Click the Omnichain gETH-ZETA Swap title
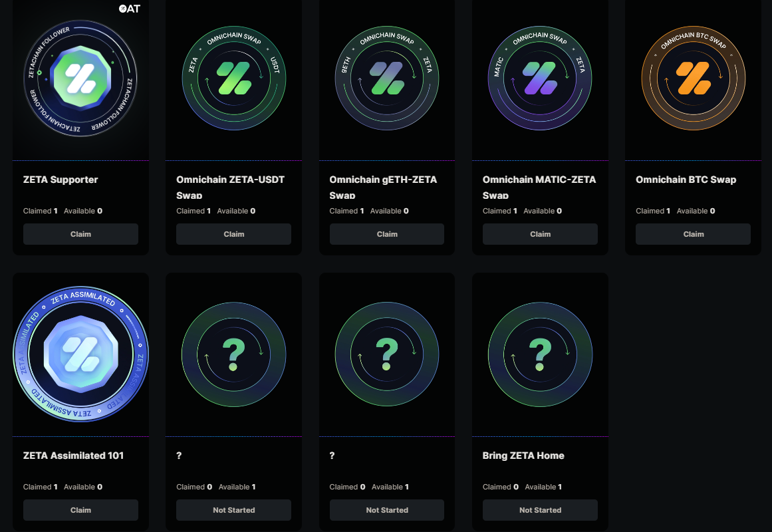772x532 pixels. 383,187
